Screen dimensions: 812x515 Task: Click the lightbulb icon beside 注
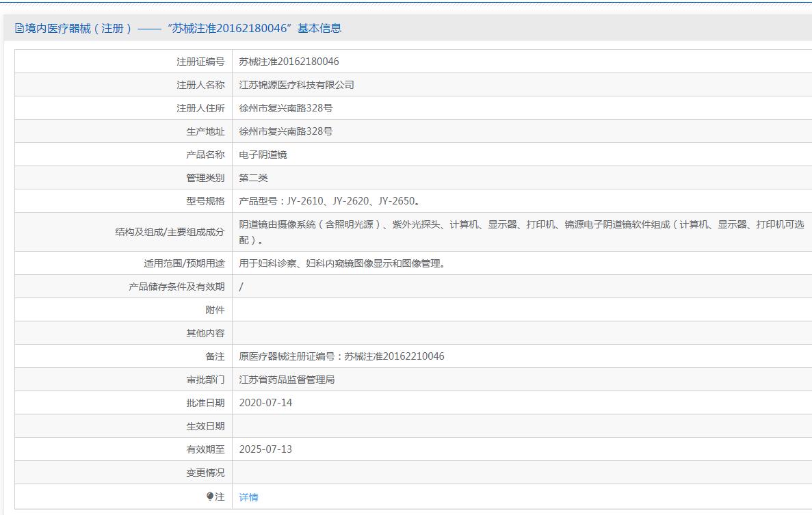(210, 497)
